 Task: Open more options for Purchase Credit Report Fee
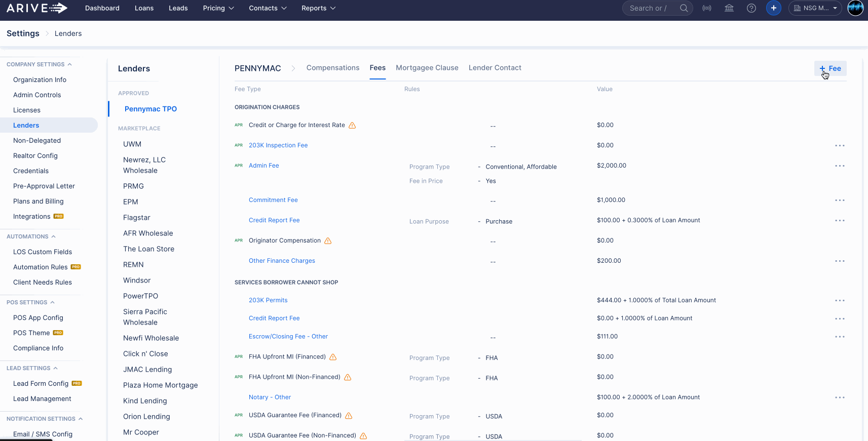tap(840, 221)
